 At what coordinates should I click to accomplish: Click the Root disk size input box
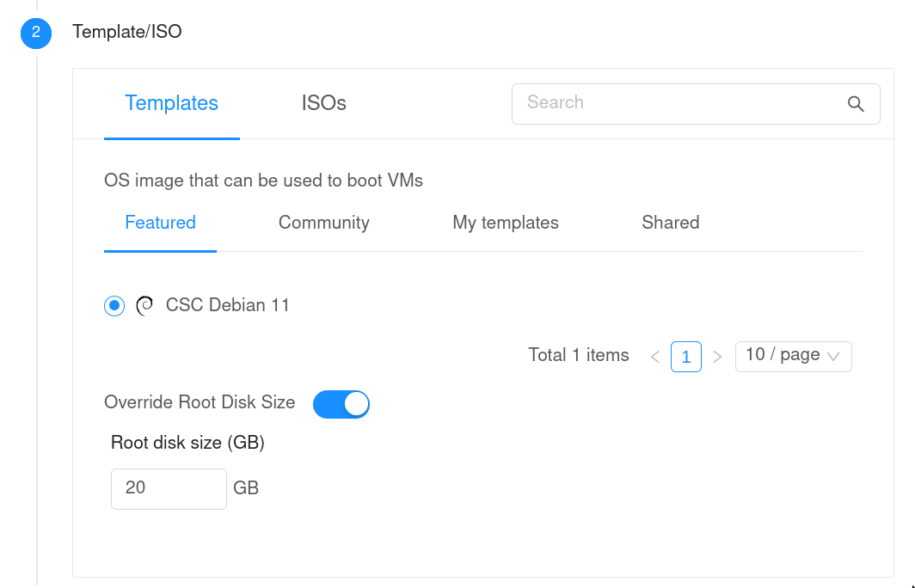pos(169,488)
